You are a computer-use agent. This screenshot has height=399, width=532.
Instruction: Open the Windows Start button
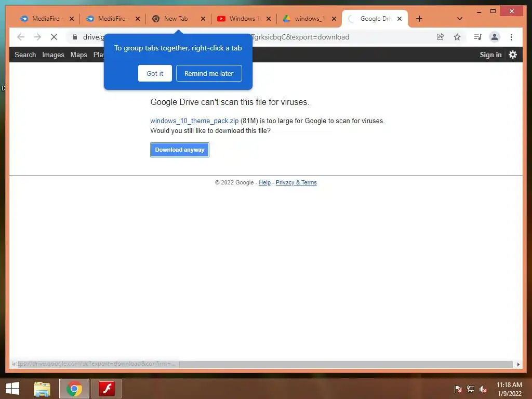tap(12, 389)
